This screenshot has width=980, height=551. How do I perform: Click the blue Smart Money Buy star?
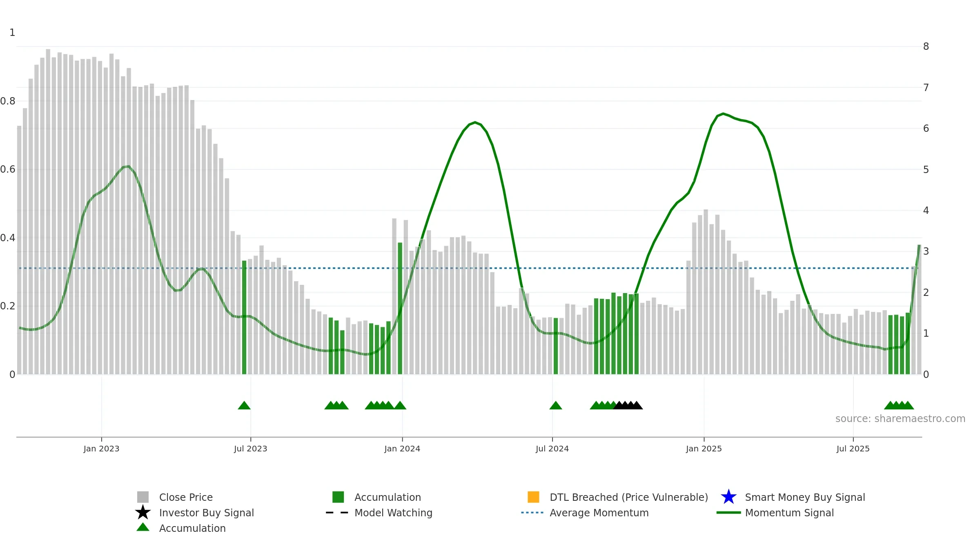(x=728, y=497)
